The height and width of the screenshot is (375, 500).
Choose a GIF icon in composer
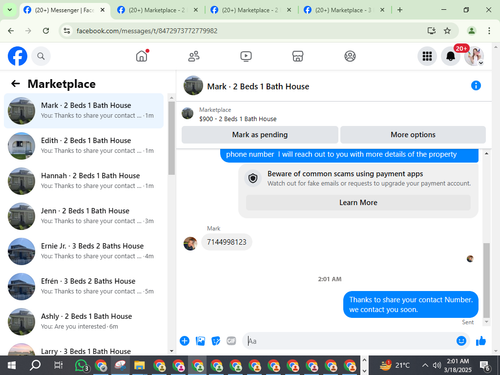[231, 341]
